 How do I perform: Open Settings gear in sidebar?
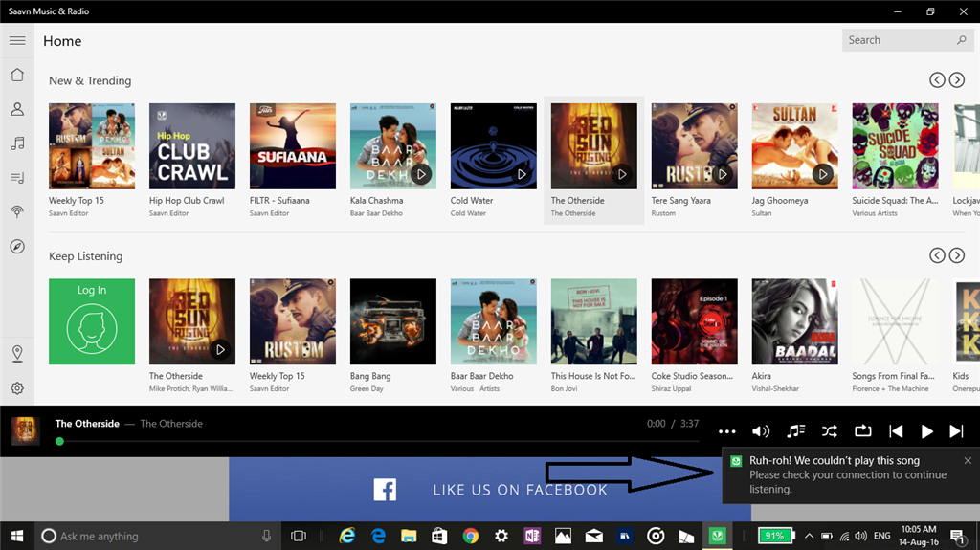click(17, 388)
